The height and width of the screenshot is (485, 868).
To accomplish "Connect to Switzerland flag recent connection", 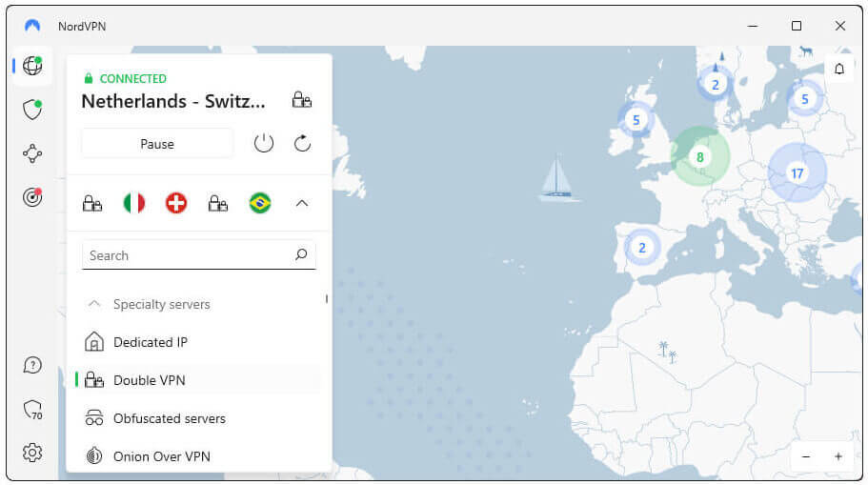I will pos(176,203).
